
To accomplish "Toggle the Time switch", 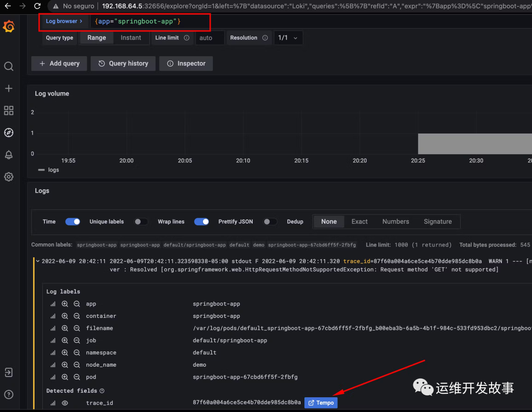I will tap(72, 222).
